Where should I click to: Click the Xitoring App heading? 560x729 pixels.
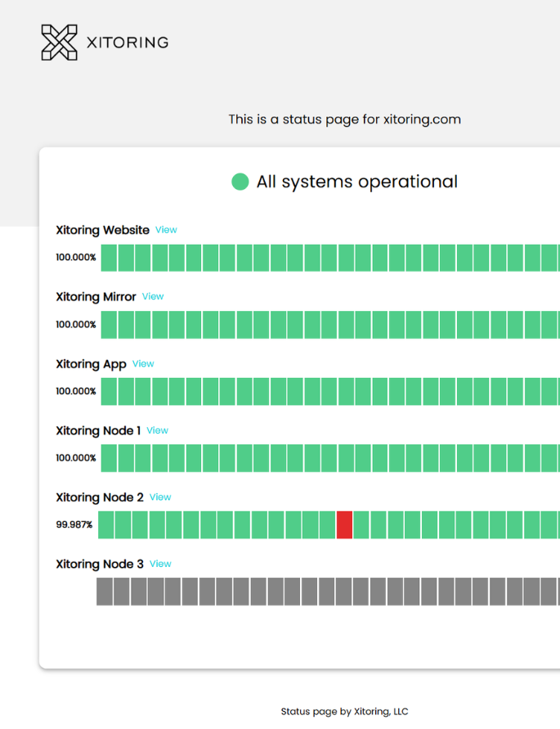91,364
